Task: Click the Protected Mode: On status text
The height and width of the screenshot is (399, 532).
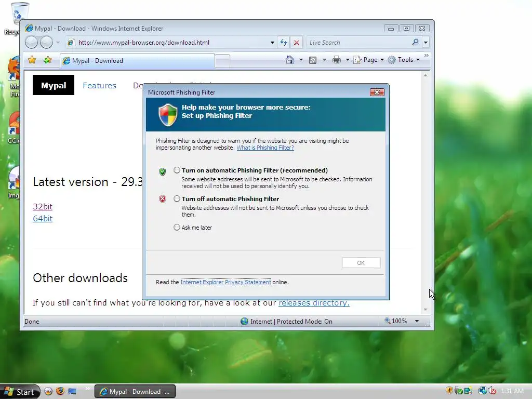Action: click(304, 321)
